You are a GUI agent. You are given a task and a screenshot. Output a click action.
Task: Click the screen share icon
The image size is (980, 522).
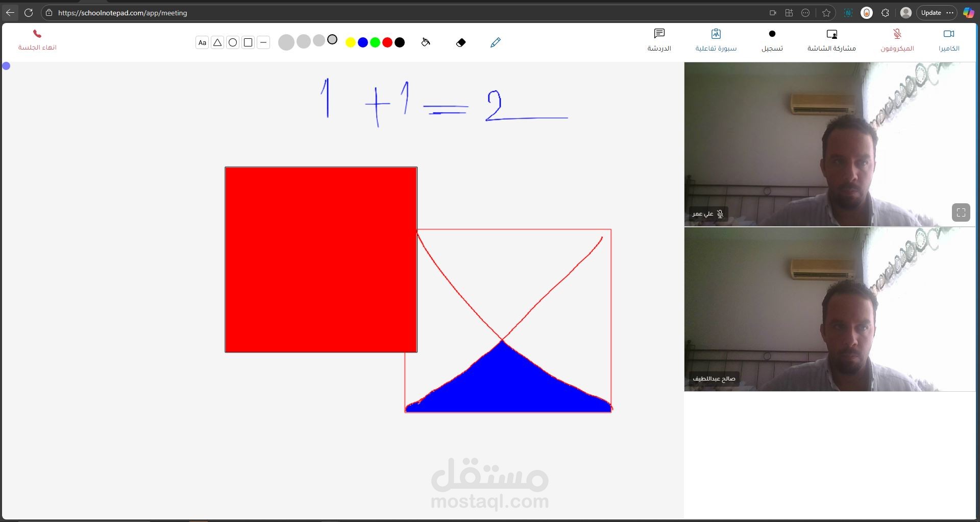point(832,34)
